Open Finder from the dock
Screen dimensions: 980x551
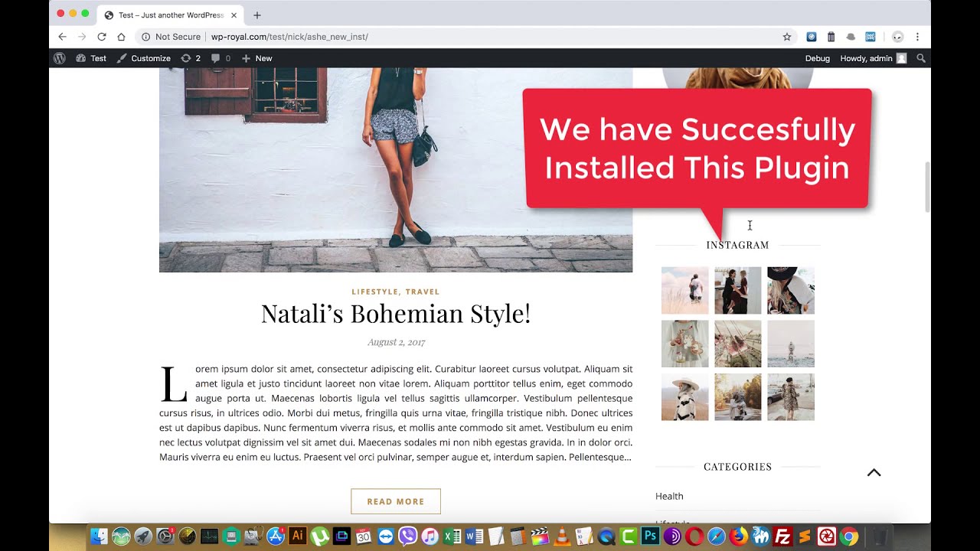coord(100,536)
